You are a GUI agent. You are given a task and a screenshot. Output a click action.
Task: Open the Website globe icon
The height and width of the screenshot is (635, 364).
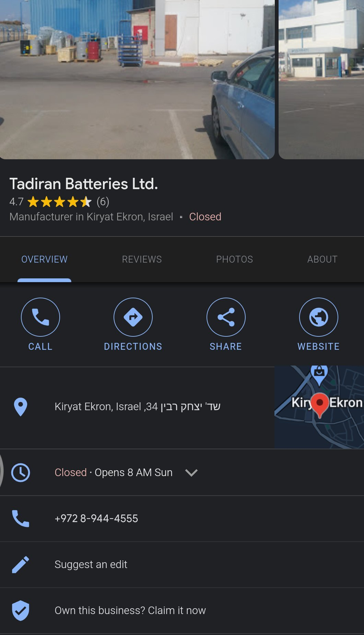[x=319, y=317]
